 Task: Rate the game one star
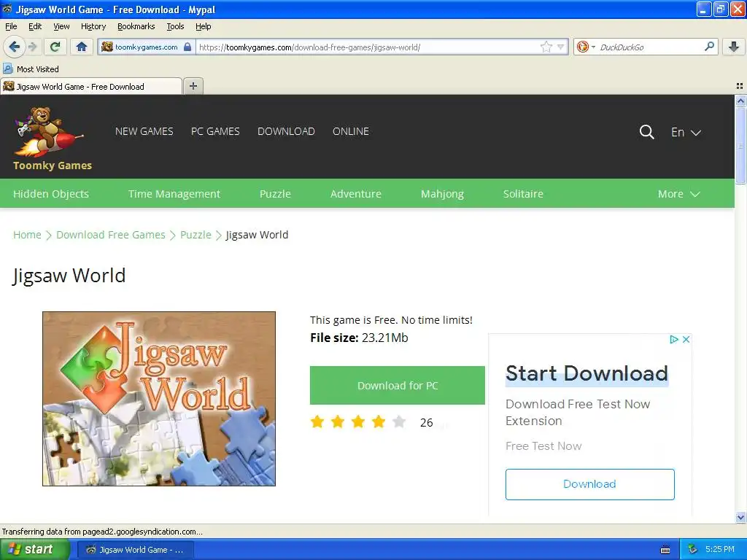pyautogui.click(x=317, y=421)
